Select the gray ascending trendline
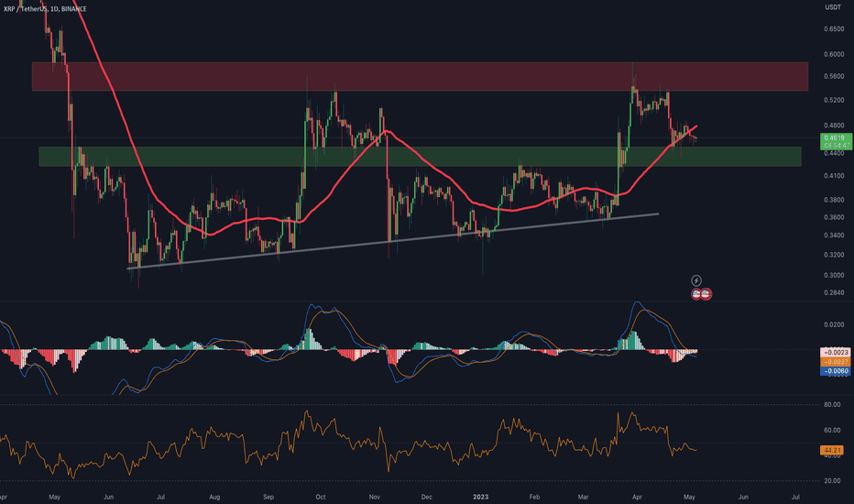 393,241
